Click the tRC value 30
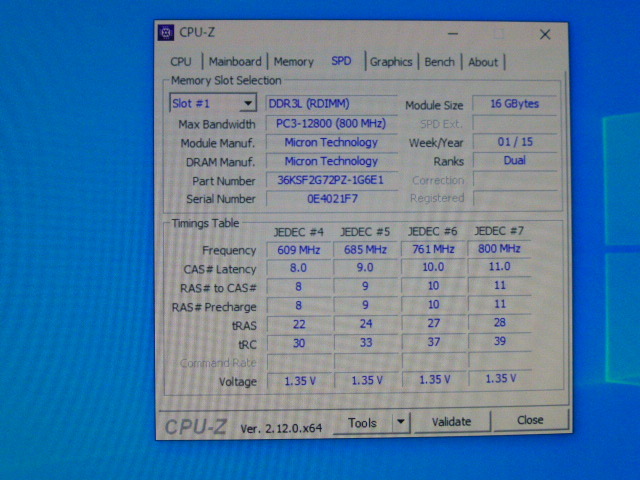 (x=299, y=343)
